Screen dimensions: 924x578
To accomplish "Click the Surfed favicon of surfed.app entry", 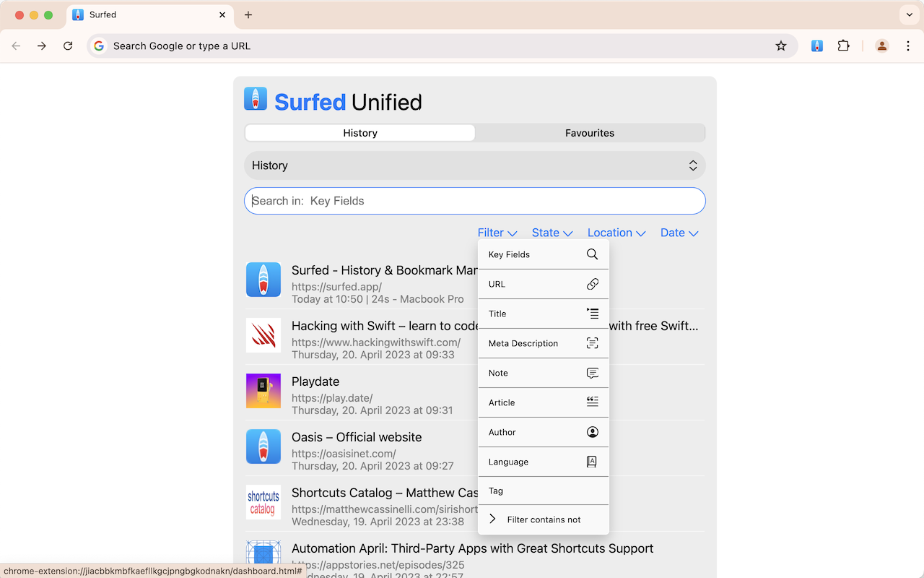I will (x=263, y=280).
